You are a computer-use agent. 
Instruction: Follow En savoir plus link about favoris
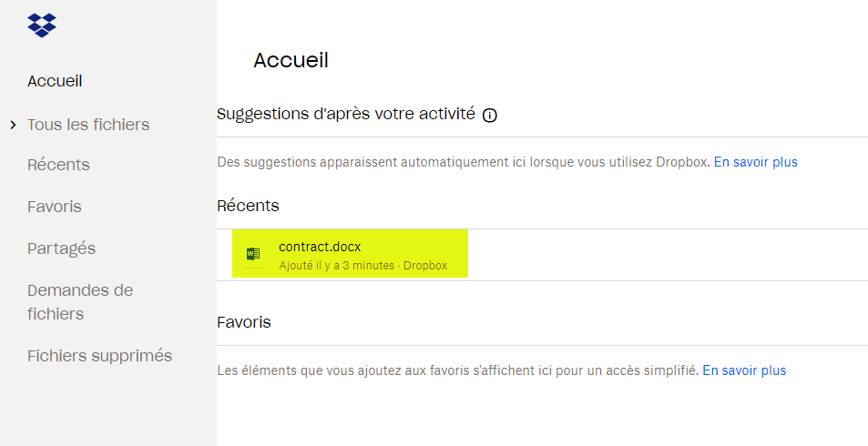[744, 370]
